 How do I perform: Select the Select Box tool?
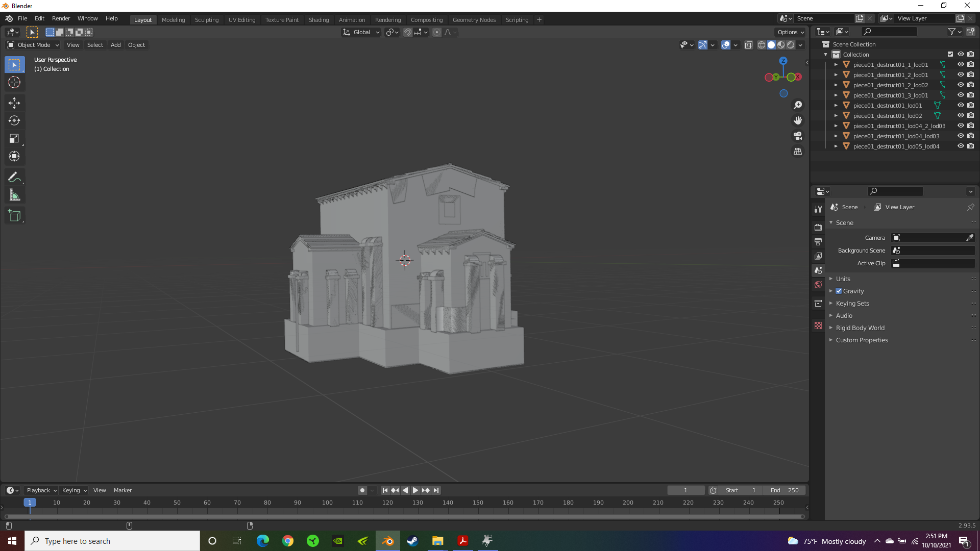click(x=14, y=65)
